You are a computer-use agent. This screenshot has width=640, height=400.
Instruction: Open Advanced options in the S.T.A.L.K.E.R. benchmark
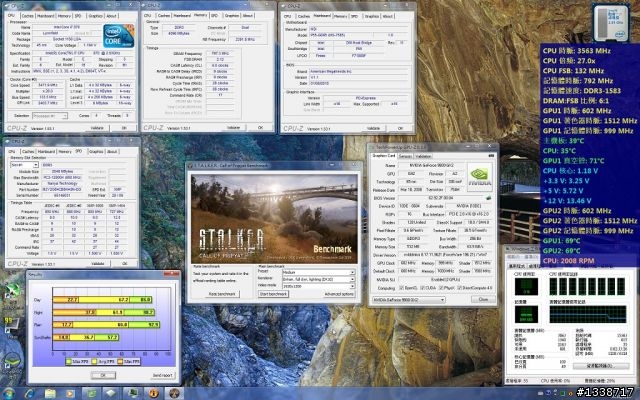[339, 294]
